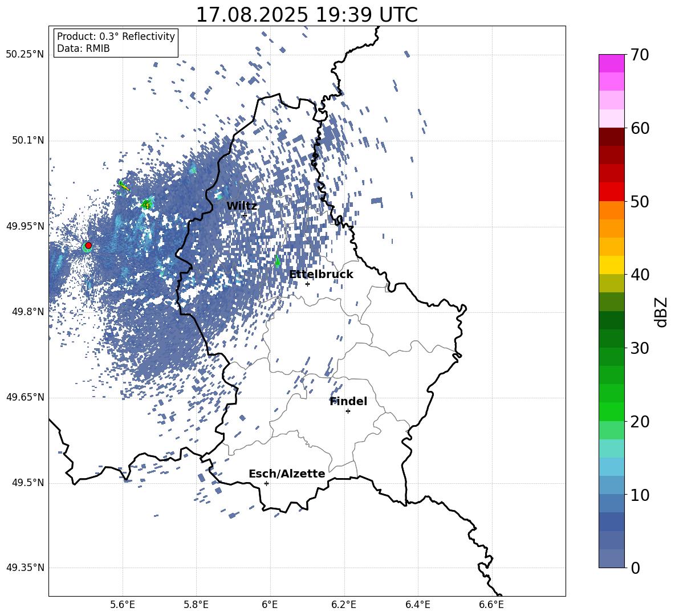Click the bright red colorbar segment above 50
Viewport: 675px width, 616px height.
coord(611,191)
